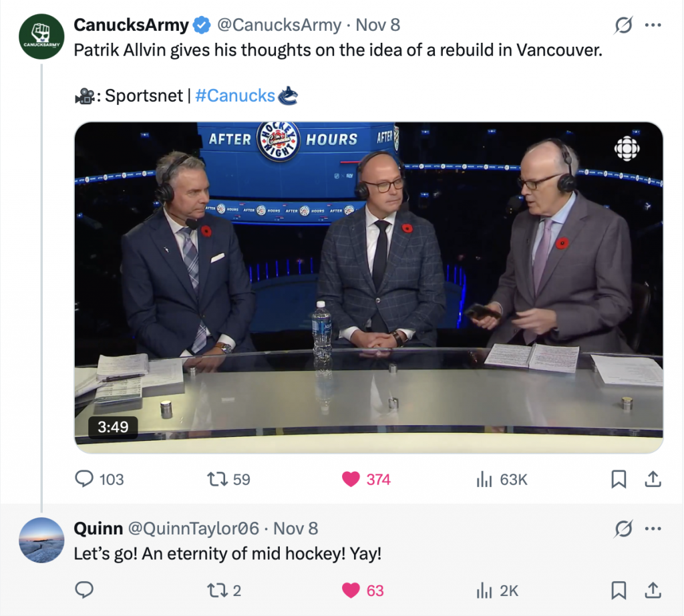684x616 pixels.
Task: Repost Quinn's reply
Action: pyautogui.click(x=216, y=590)
